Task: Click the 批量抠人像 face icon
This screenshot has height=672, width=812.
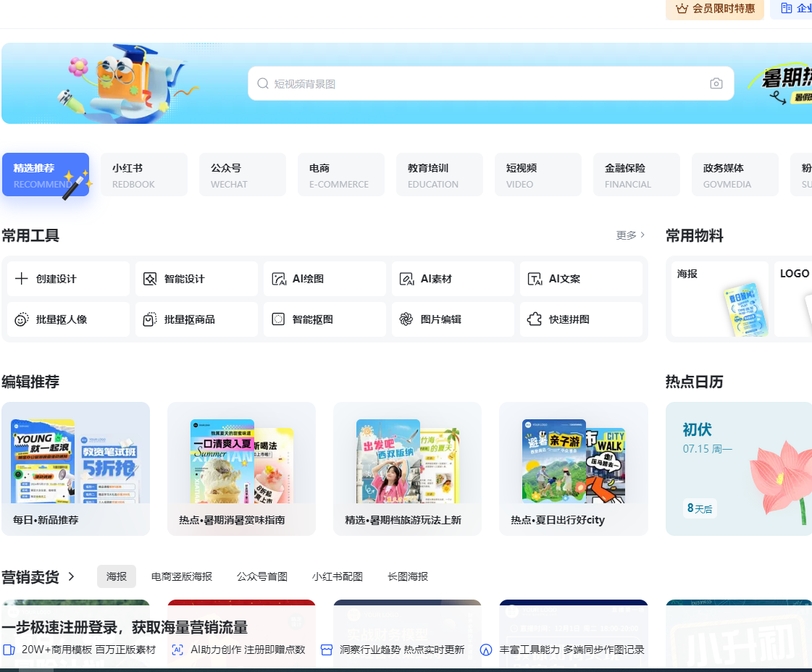Action: (x=21, y=319)
